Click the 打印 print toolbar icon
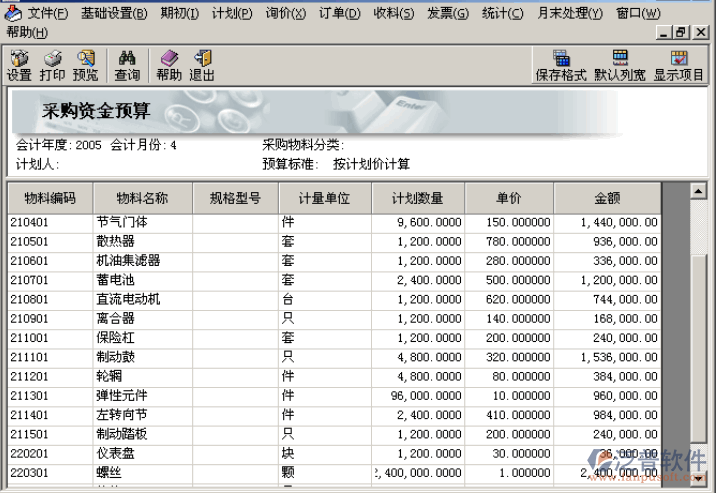Viewport: 717px width, 493px height. pyautogui.click(x=52, y=66)
